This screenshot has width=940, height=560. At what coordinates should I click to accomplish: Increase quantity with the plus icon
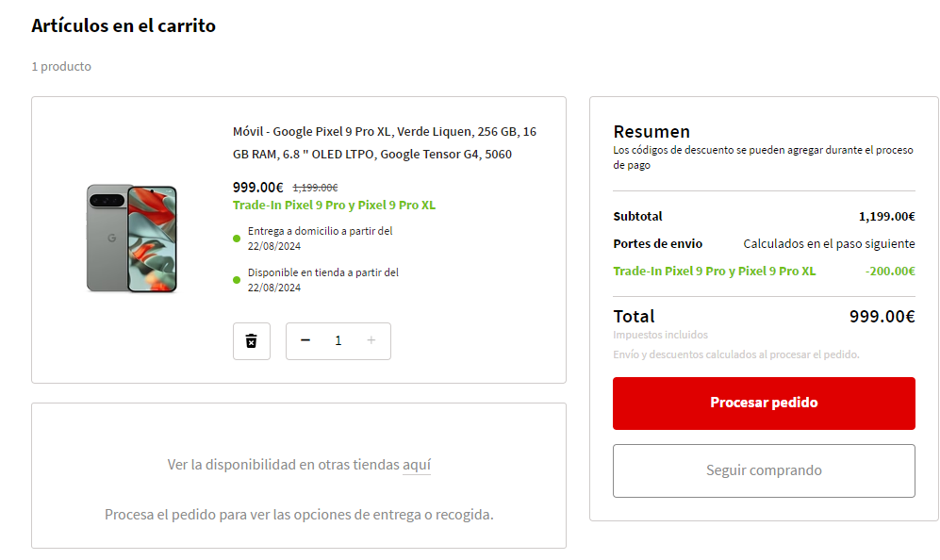click(371, 341)
